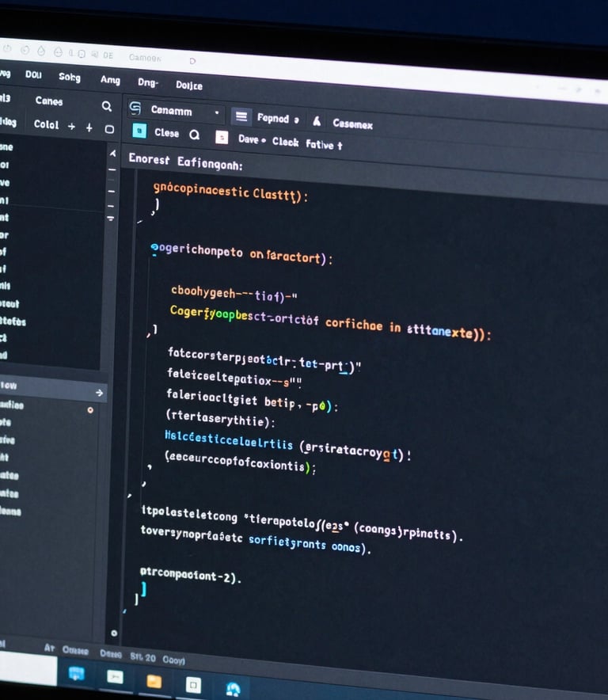
Task: Click code line (eeceurccopfofcoxiontis);
Action: (240, 463)
